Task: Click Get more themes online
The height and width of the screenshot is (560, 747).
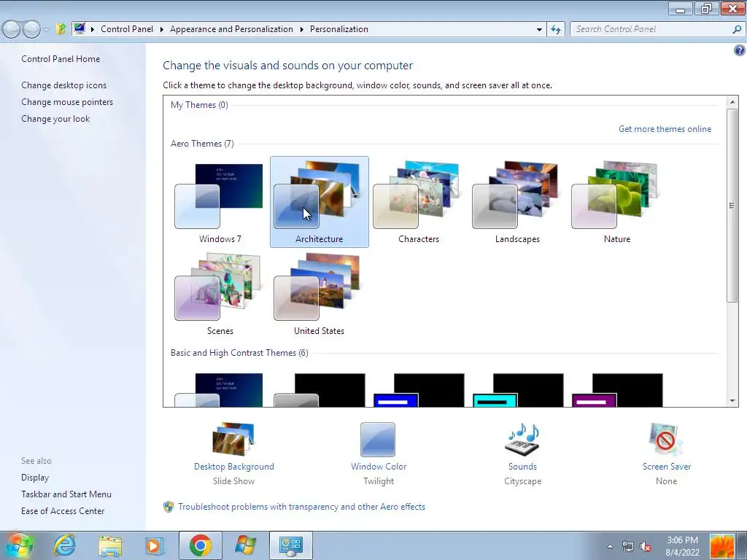Action: 665,129
